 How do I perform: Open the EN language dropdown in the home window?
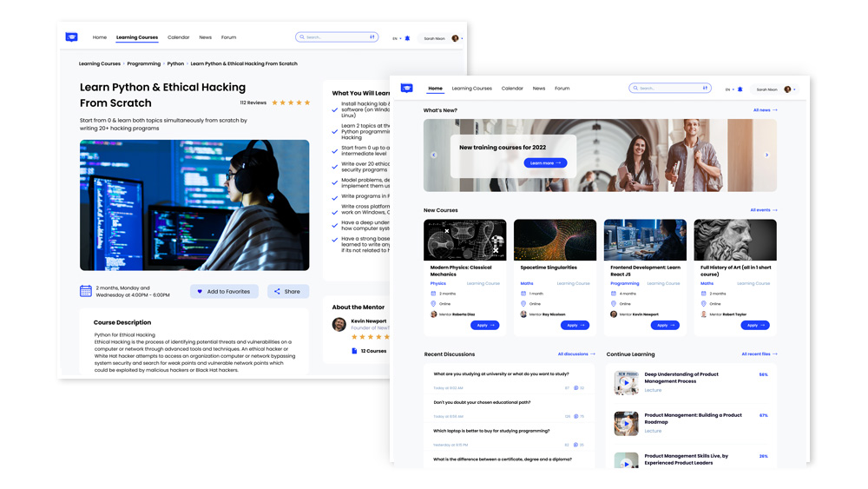729,89
